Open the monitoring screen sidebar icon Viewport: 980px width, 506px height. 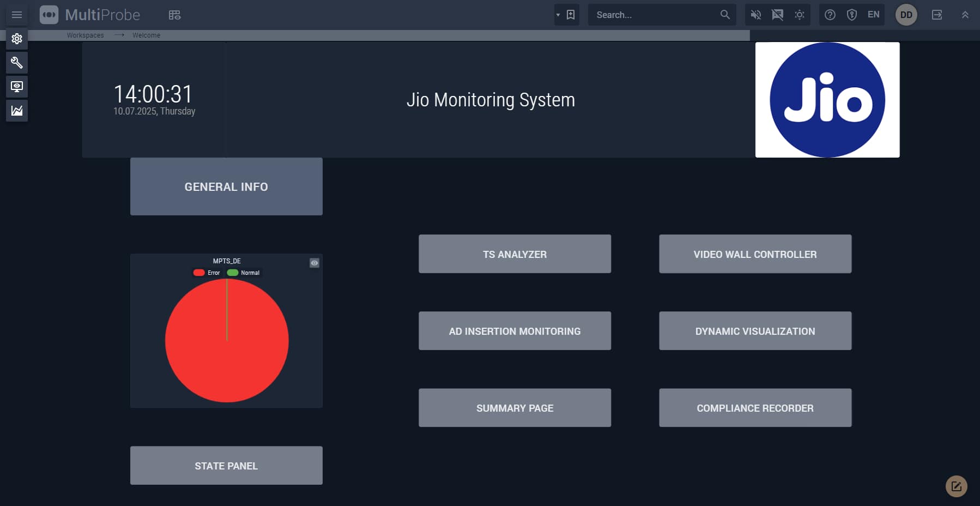click(x=17, y=87)
